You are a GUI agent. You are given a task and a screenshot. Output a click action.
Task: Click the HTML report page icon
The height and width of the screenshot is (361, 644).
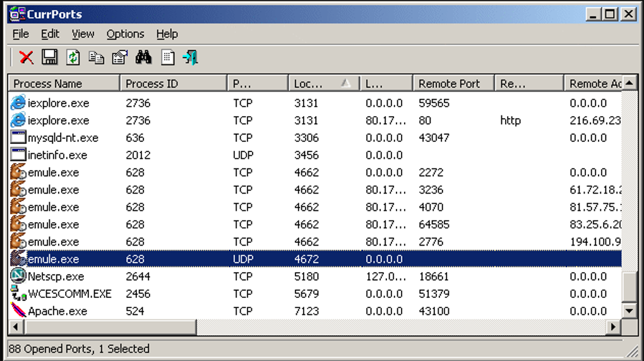pos(167,57)
